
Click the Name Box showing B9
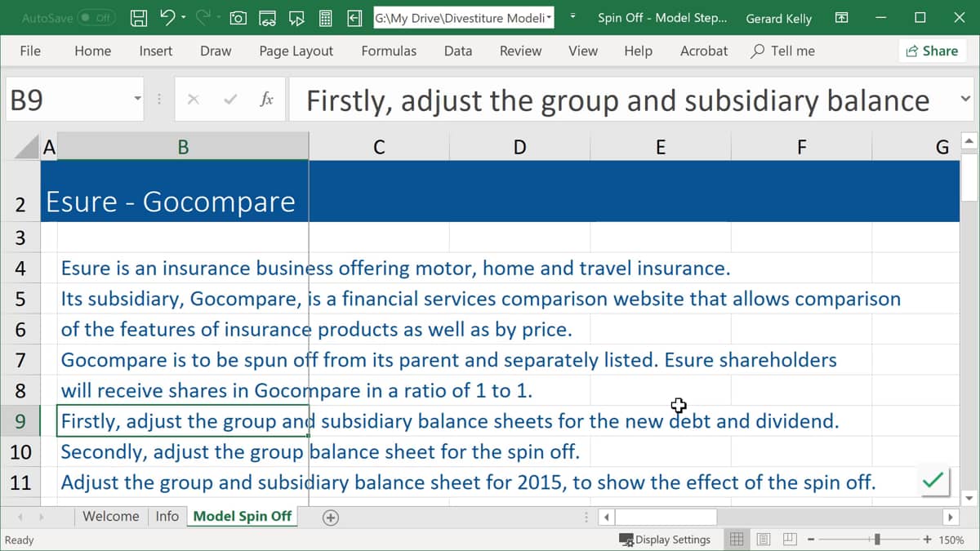67,100
